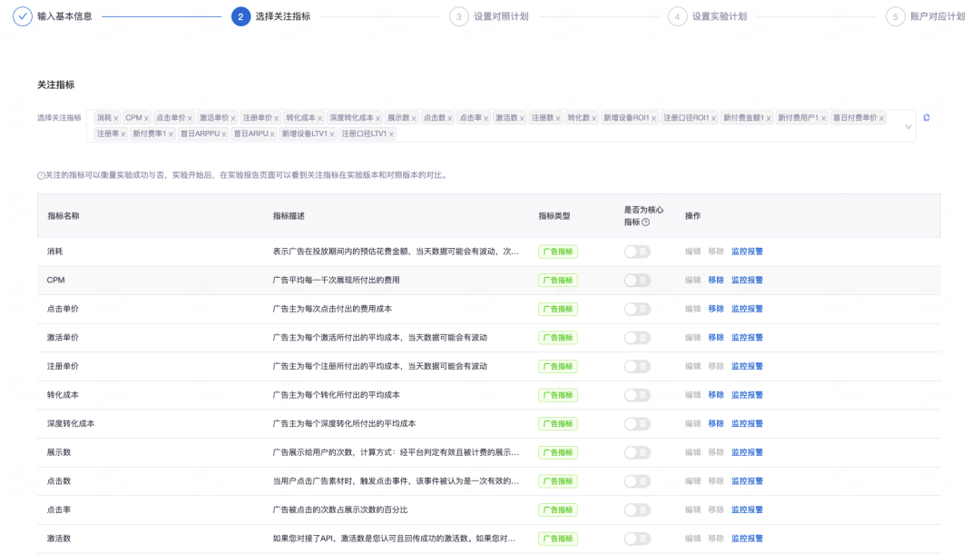Click 移除 in the 转化成本 row

[716, 395]
